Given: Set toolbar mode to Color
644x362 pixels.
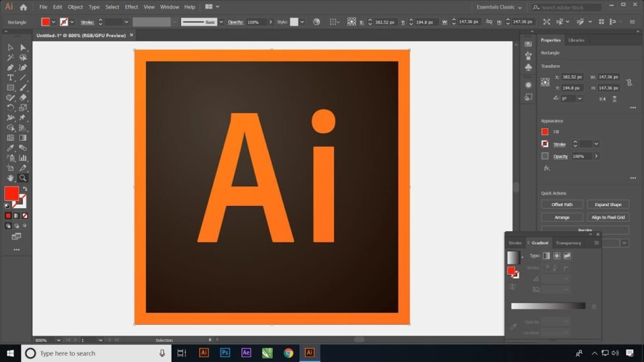Looking at the screenshot, I should 8,216.
